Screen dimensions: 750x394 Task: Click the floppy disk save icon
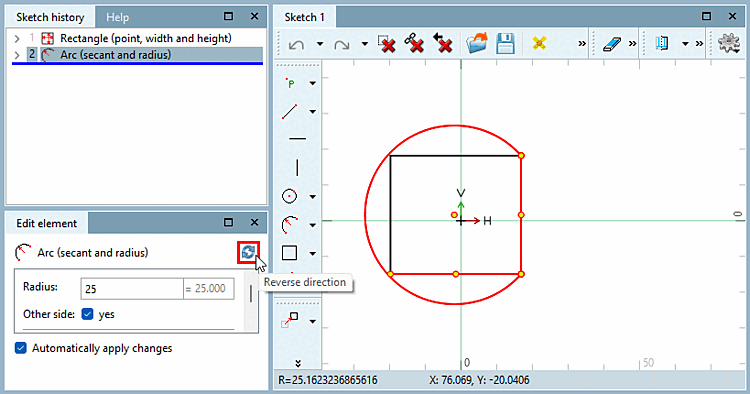pos(505,44)
